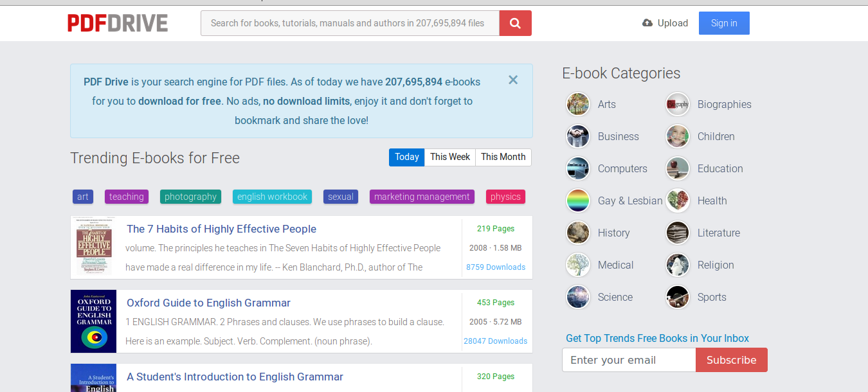Click the 219 Pages text

point(496,229)
